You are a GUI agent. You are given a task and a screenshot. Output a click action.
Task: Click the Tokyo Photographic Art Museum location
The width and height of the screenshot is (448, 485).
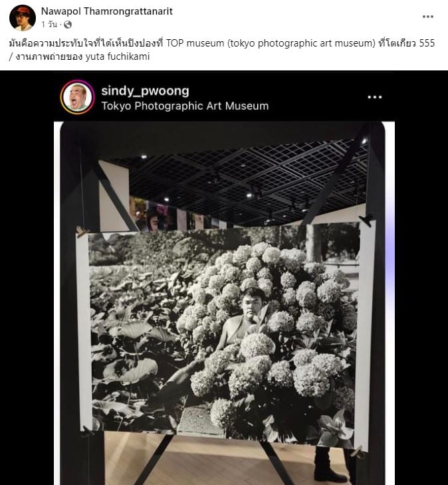point(185,106)
